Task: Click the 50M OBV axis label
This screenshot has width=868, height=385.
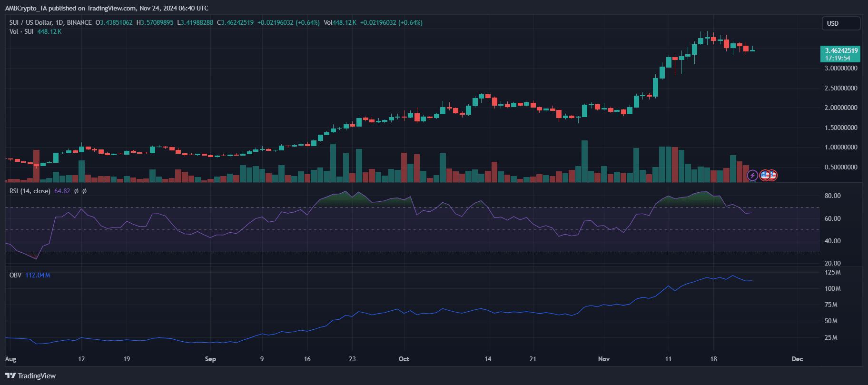Action: coord(831,321)
